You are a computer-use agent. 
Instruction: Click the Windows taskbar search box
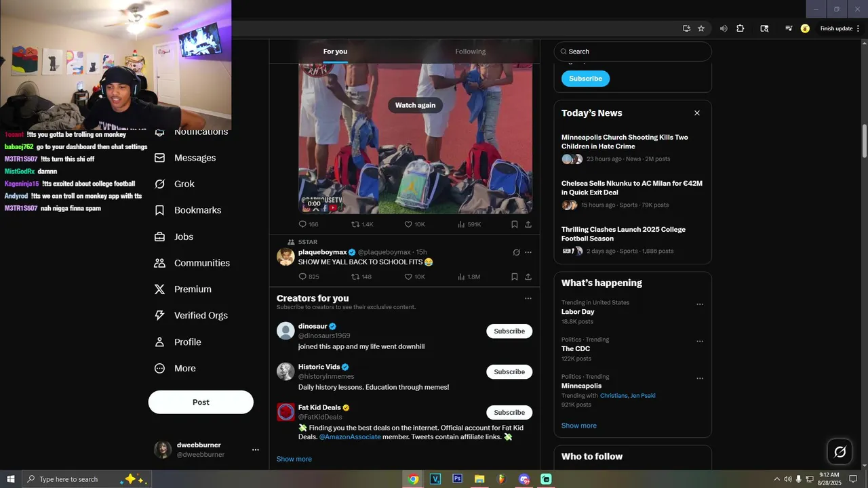(86, 479)
